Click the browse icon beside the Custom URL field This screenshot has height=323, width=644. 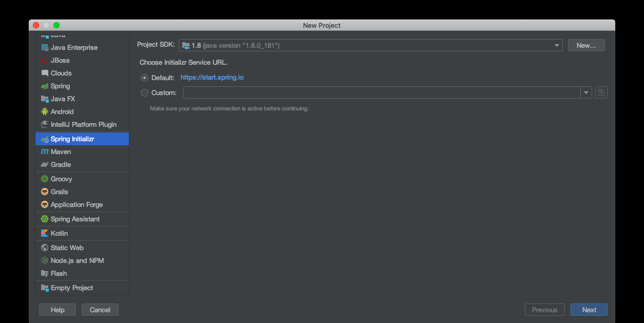[x=601, y=93]
